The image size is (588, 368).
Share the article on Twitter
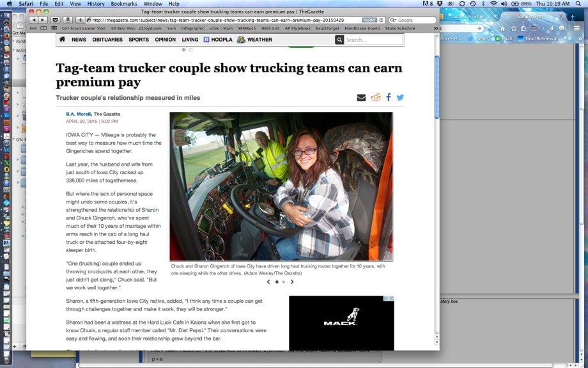pyautogui.click(x=400, y=97)
